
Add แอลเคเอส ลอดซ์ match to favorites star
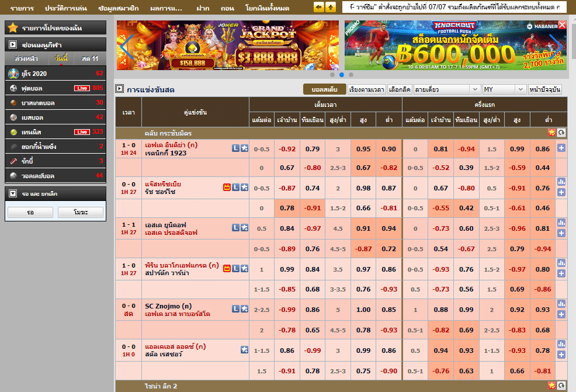[x=244, y=350]
